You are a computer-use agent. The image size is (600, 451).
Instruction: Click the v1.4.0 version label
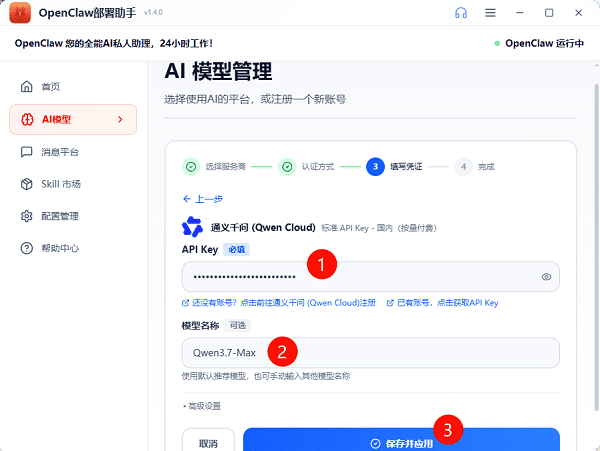point(153,13)
